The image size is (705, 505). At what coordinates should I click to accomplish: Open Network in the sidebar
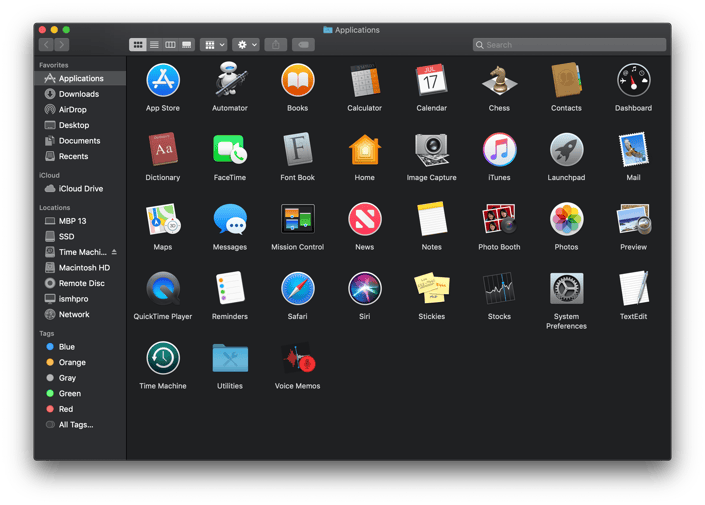coord(80,314)
